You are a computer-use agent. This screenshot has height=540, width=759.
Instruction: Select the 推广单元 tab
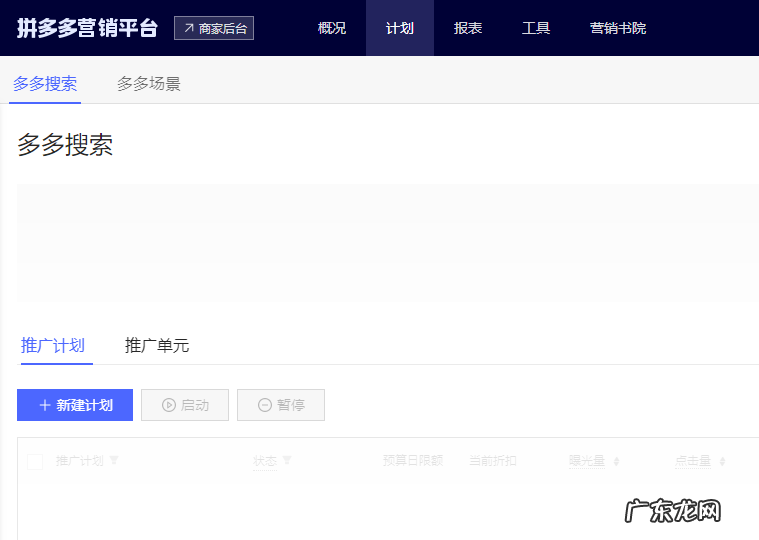point(157,345)
